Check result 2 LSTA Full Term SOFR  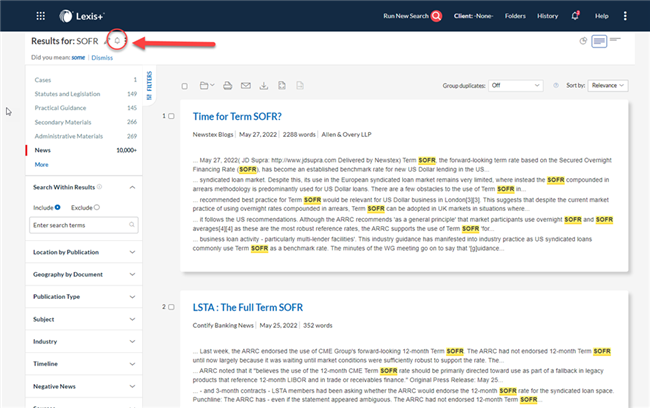pos(171,307)
